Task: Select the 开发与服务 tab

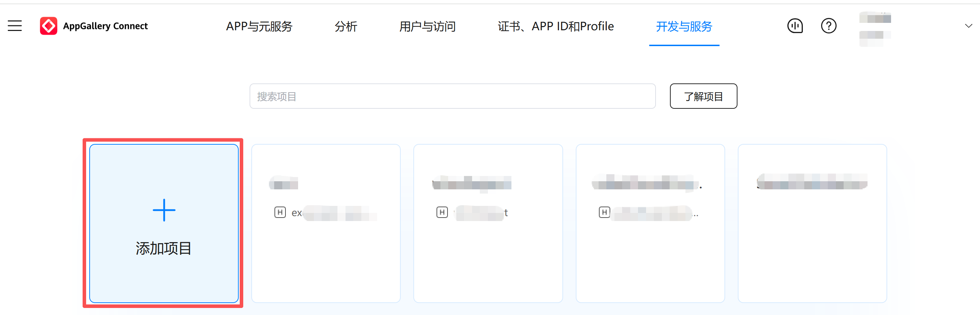Action: [684, 26]
